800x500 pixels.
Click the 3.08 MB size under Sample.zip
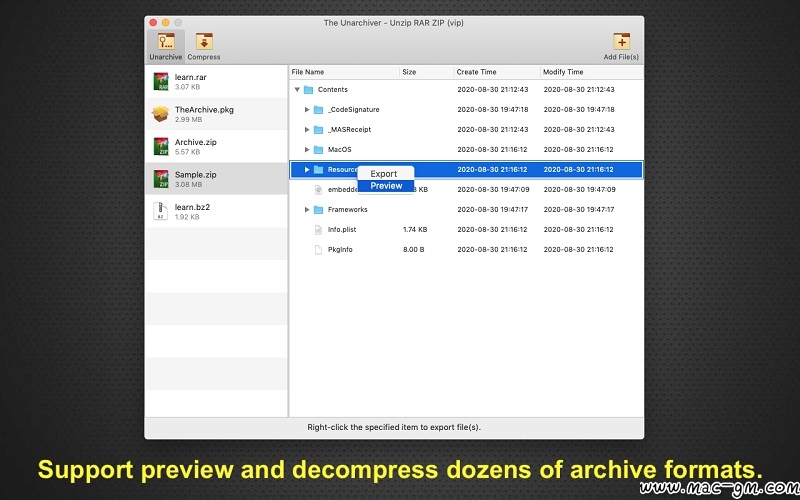[188, 185]
